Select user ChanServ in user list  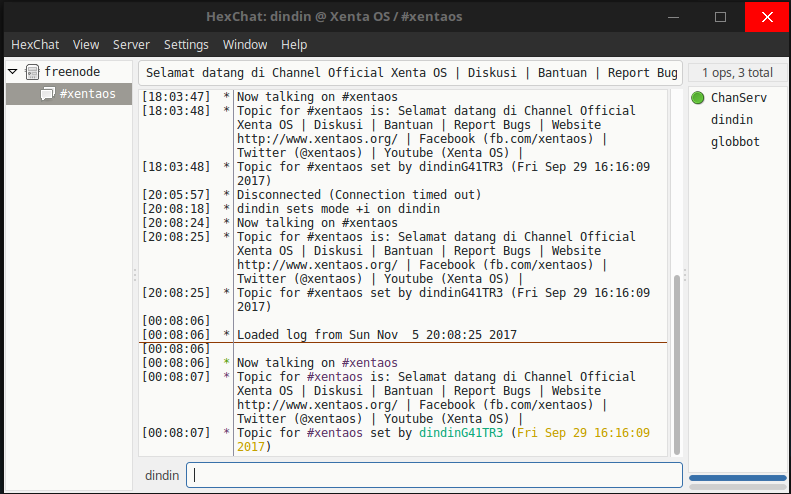click(738, 98)
